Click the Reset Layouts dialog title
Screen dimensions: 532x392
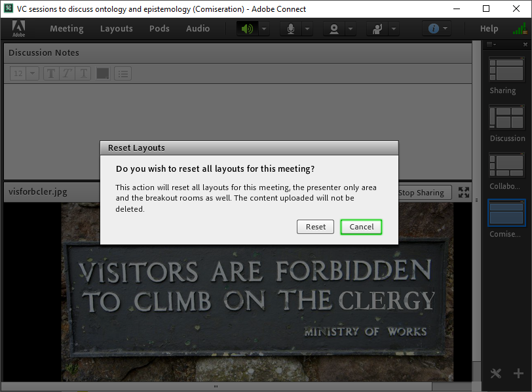click(136, 148)
